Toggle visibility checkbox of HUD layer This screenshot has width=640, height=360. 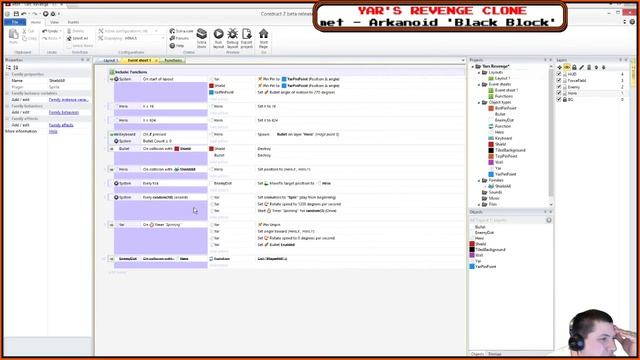[x=559, y=74]
